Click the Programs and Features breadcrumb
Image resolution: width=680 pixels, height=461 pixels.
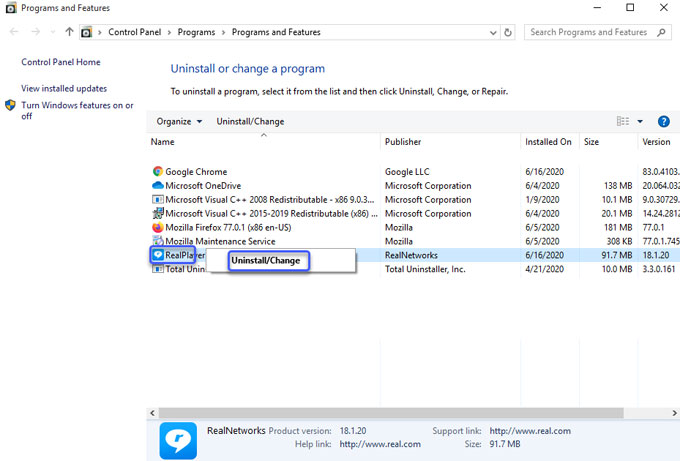[276, 32]
